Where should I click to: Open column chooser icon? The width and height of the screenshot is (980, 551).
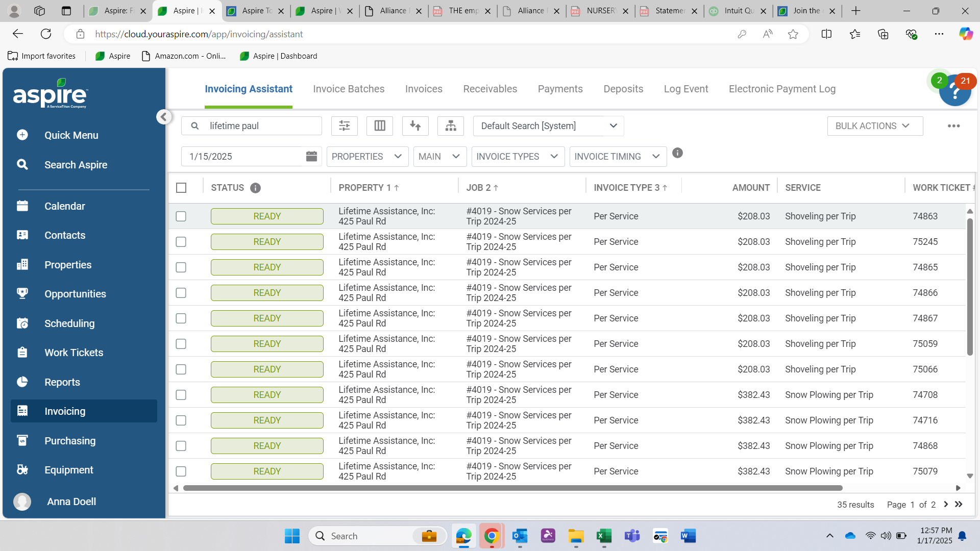pos(380,126)
